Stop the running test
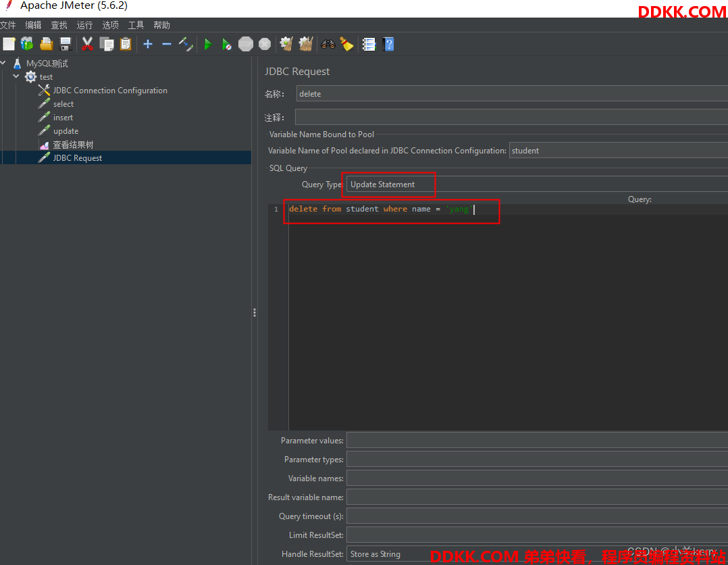 246,44
